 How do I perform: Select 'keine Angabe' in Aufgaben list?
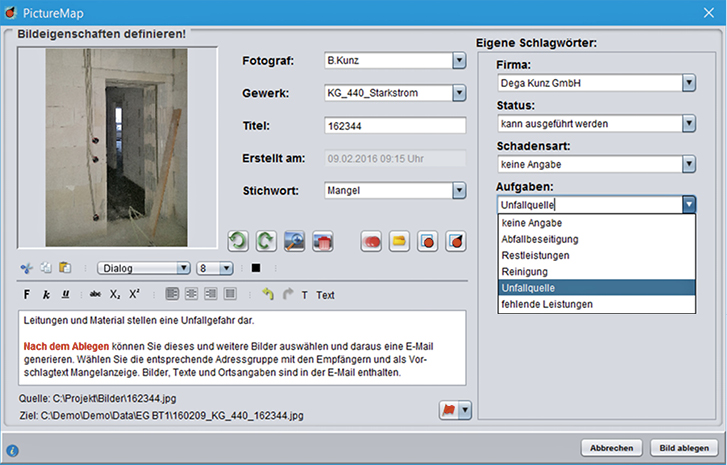[x=597, y=223]
